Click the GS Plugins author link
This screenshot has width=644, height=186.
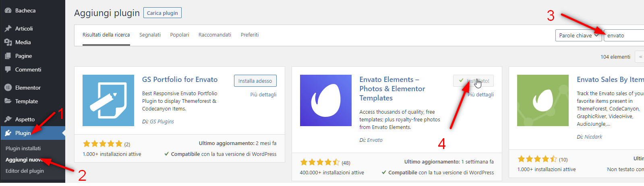tap(162, 121)
